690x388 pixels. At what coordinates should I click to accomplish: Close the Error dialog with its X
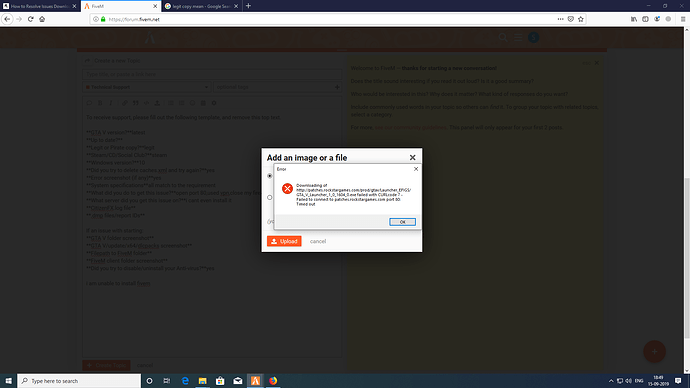pyautogui.click(x=416, y=169)
